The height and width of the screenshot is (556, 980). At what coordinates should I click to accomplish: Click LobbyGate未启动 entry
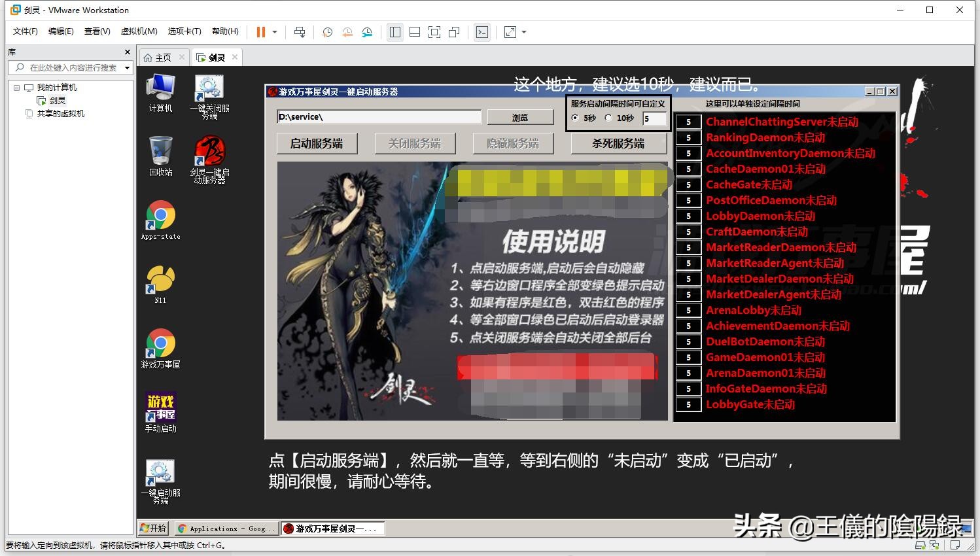click(750, 404)
